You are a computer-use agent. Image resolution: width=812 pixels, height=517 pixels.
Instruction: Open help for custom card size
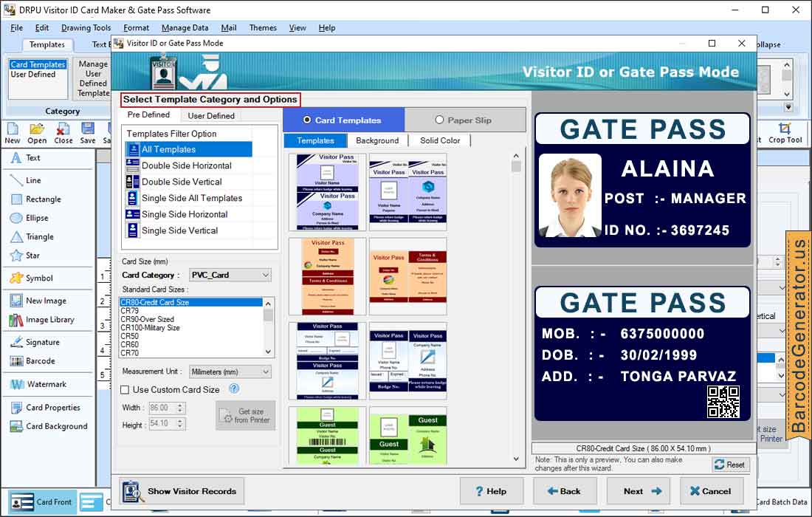[x=234, y=388]
